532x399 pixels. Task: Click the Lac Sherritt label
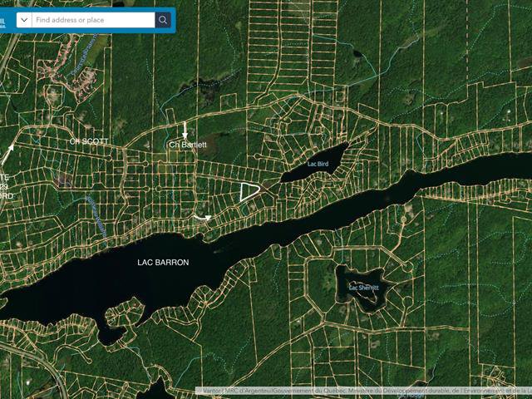pos(362,288)
